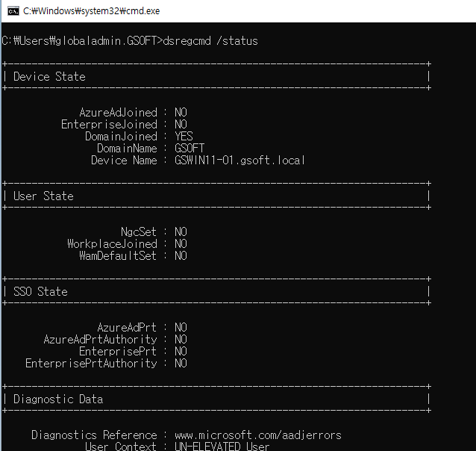Click the WorkplaceJoined label
Image resolution: width=476 pixels, height=451 pixels.
[x=113, y=243]
